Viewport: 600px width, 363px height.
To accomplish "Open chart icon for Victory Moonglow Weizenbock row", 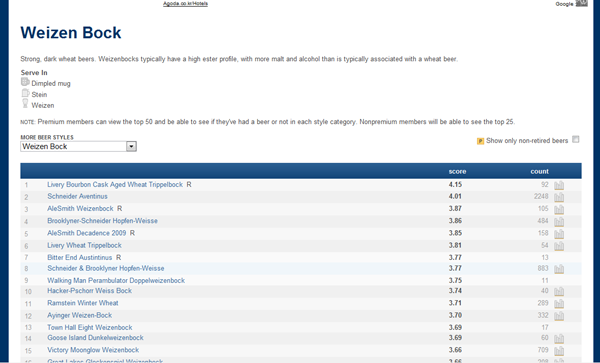I will tap(559, 351).
